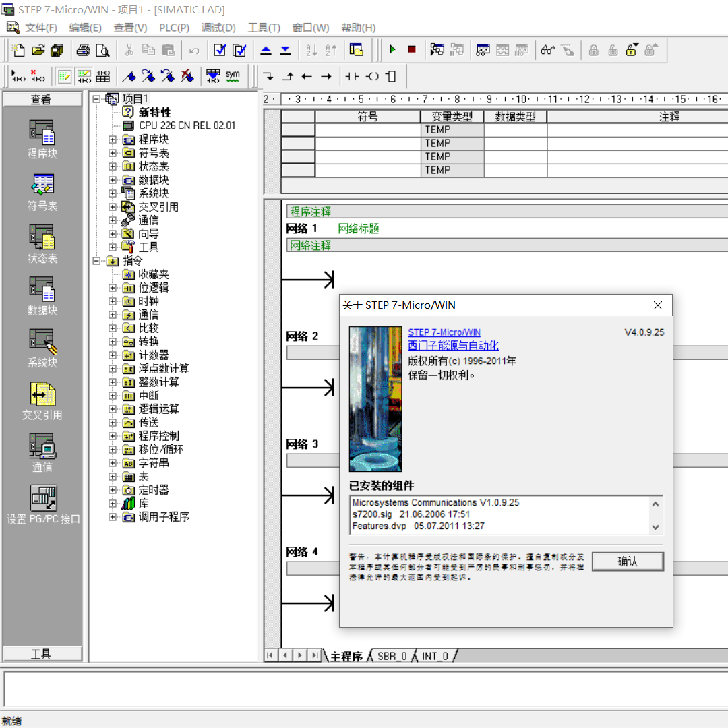The image size is (728, 728).
Task: Switch to the INT_0 tab
Action: (435, 656)
